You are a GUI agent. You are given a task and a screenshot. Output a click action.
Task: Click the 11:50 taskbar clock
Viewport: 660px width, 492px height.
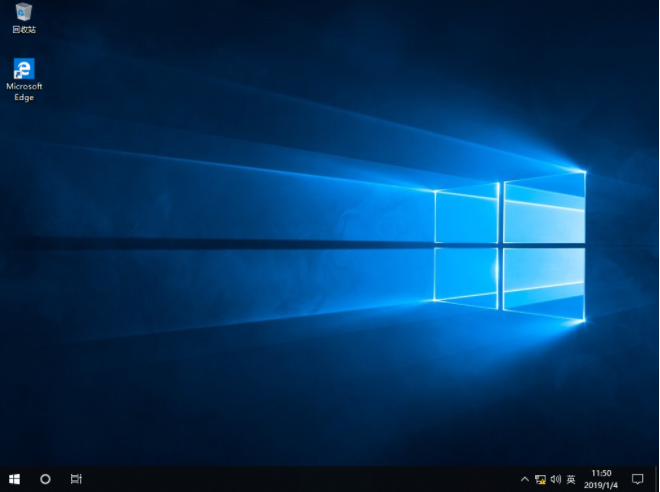tap(601, 473)
